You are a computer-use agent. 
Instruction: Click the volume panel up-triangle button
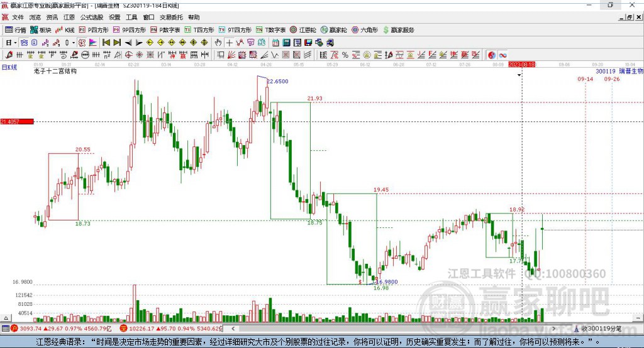point(6,318)
